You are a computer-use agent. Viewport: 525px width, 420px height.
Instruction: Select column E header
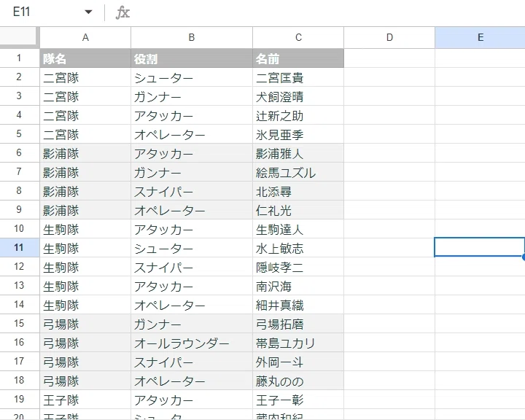(x=480, y=37)
